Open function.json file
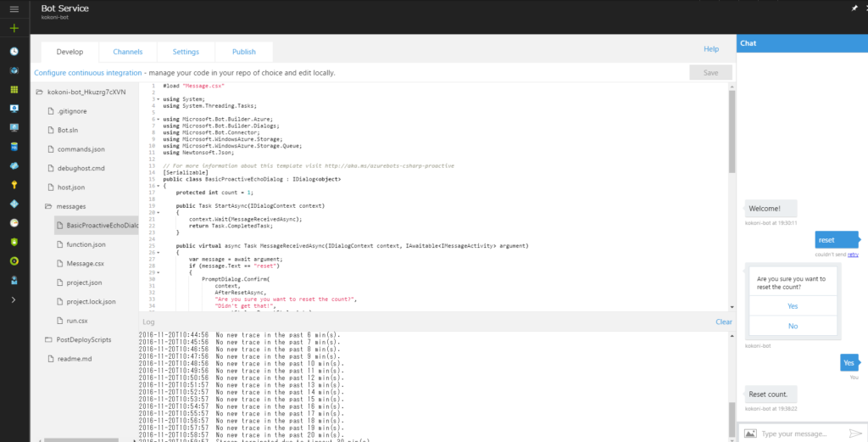868x442 pixels. [x=86, y=245]
